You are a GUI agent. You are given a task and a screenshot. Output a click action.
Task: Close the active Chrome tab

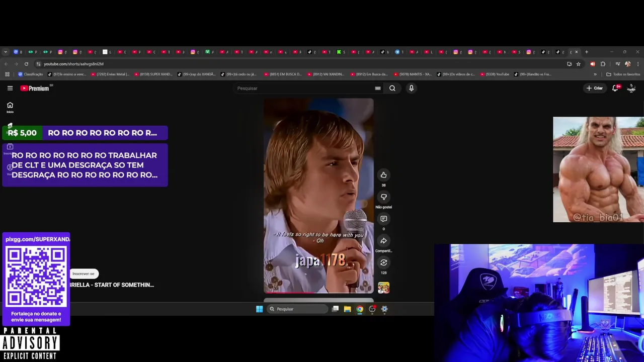[577, 52]
